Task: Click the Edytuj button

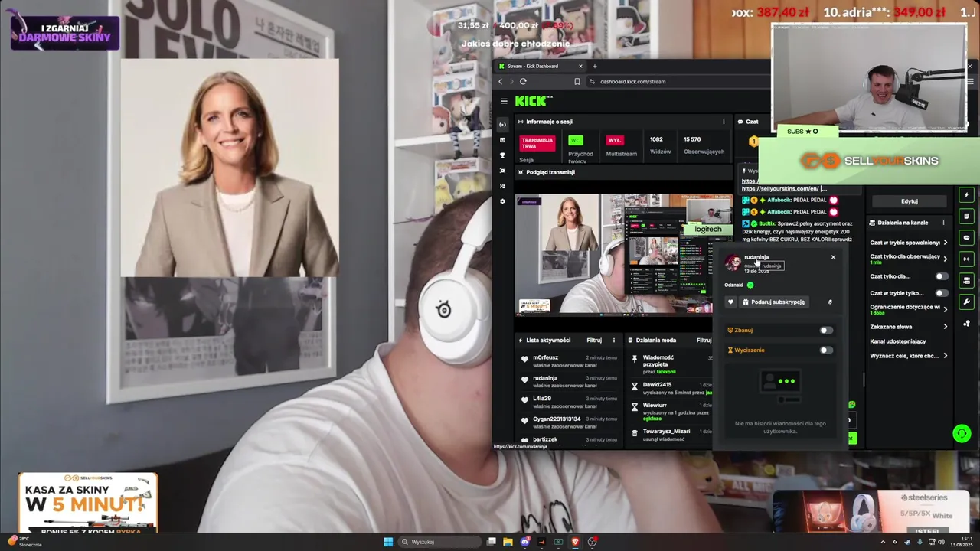Action: point(910,201)
